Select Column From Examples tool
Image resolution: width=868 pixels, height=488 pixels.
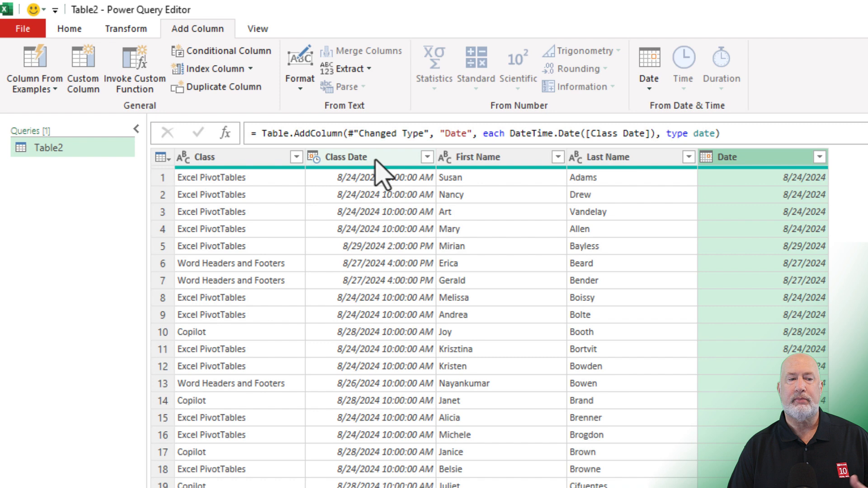(34, 69)
